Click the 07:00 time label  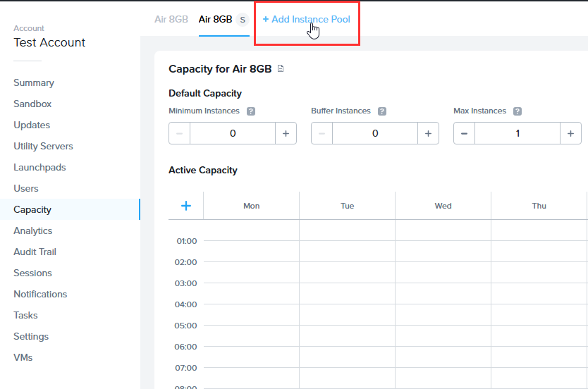tap(185, 368)
